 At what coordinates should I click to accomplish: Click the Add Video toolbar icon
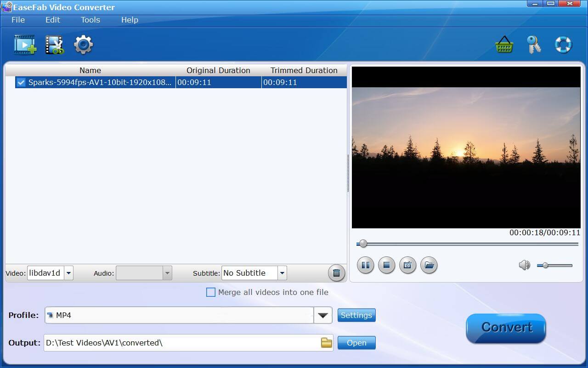(x=25, y=45)
